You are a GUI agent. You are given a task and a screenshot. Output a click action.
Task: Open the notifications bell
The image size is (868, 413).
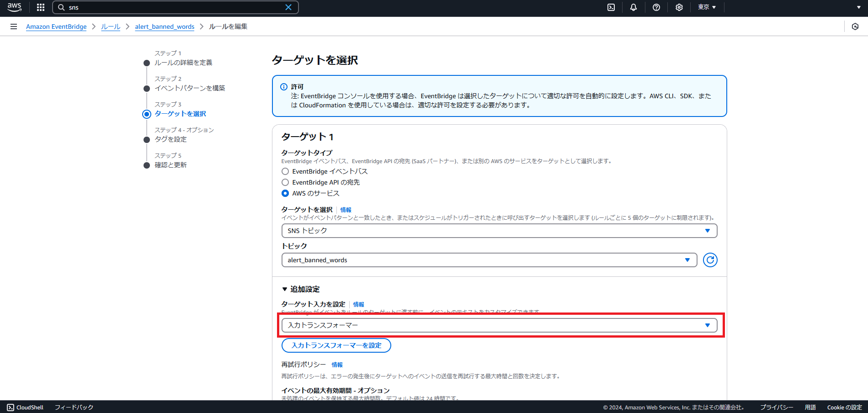pos(634,7)
